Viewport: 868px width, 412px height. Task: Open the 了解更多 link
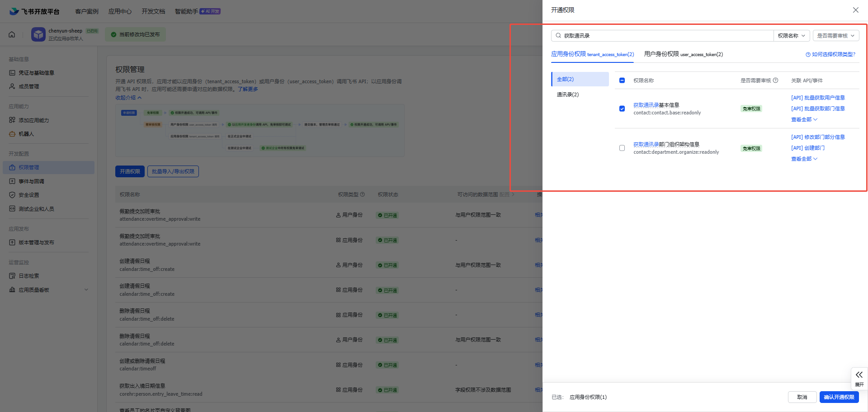[x=248, y=89]
